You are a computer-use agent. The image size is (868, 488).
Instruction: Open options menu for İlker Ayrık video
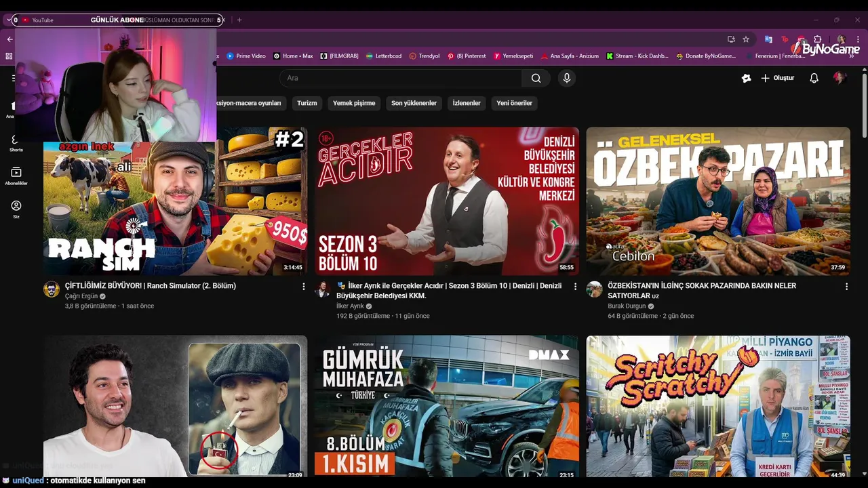(x=575, y=287)
